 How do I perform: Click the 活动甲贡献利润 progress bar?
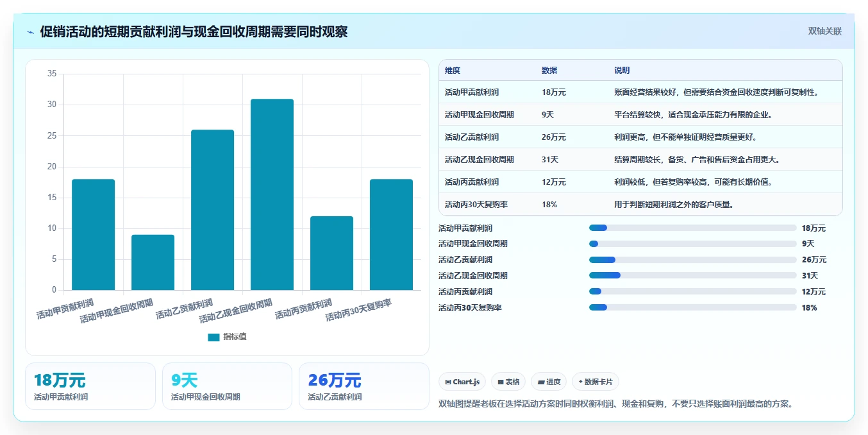pyautogui.click(x=692, y=228)
